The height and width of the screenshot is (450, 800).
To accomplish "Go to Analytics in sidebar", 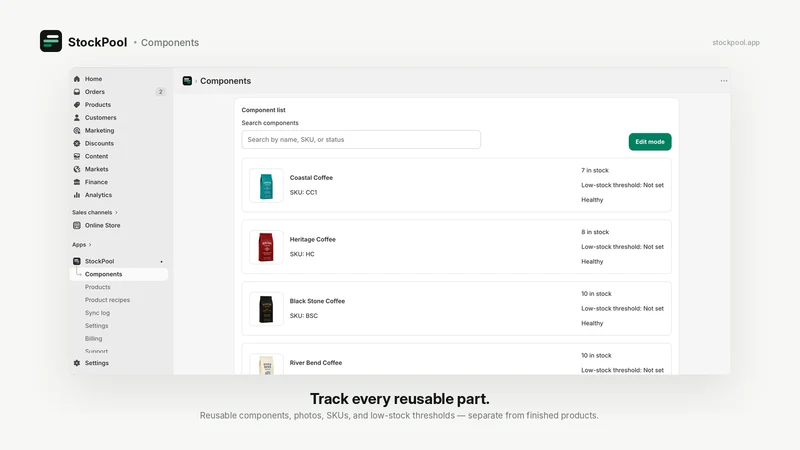I will [x=98, y=195].
